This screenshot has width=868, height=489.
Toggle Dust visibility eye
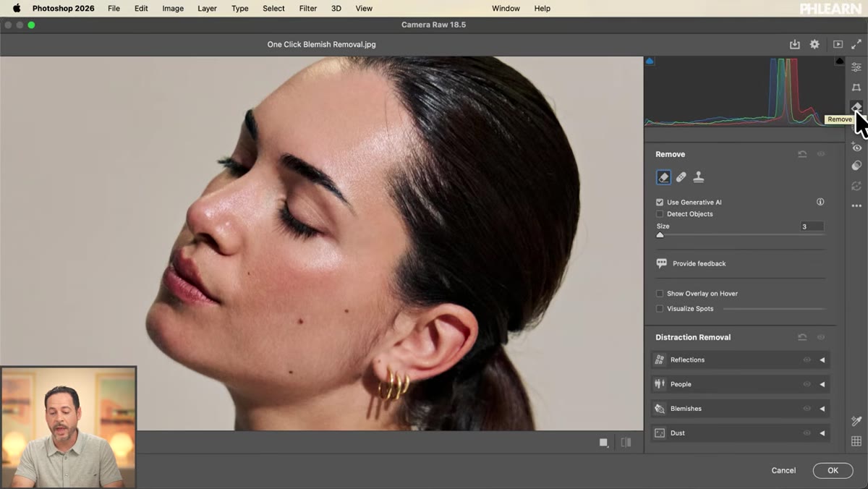807,433
